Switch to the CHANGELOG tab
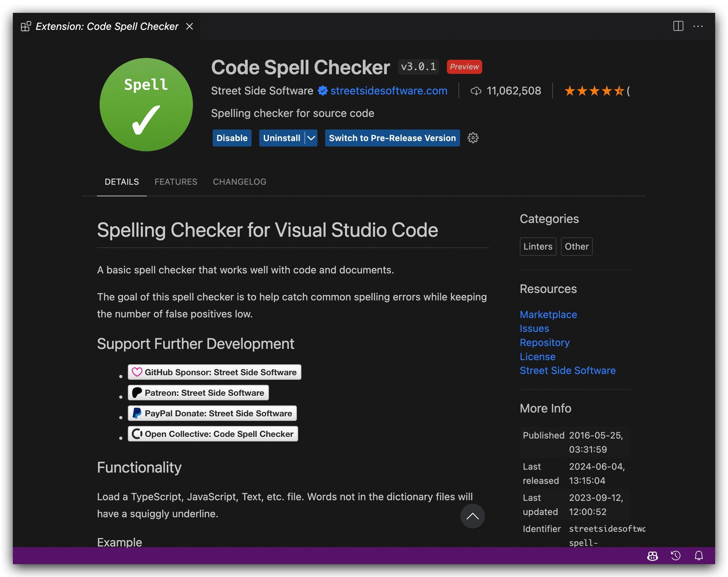 (239, 182)
